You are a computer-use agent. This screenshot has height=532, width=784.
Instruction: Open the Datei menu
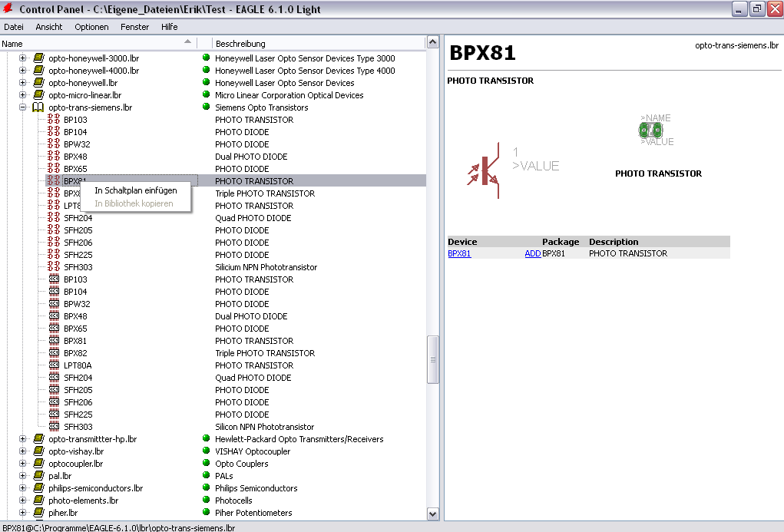(14, 27)
